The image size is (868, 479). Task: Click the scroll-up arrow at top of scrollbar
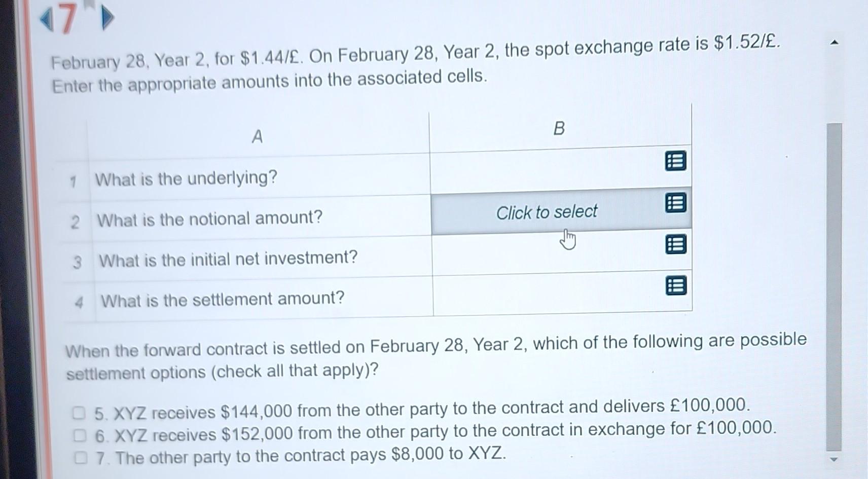pyautogui.click(x=836, y=43)
